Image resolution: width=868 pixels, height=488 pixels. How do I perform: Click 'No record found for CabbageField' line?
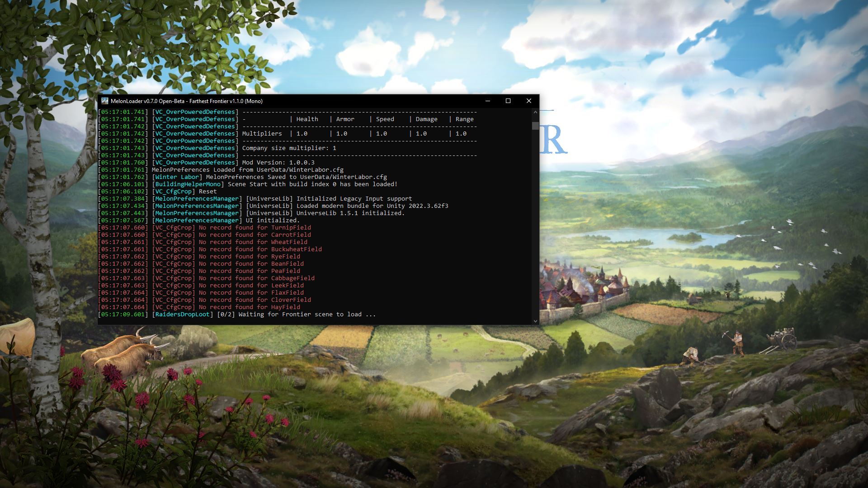point(257,278)
